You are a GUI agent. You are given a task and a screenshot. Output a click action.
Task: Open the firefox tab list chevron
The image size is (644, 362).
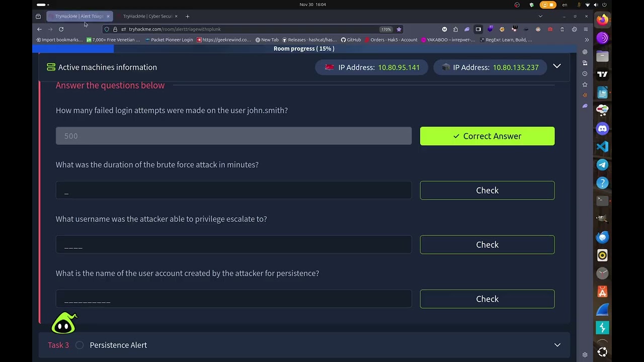pos(540,16)
